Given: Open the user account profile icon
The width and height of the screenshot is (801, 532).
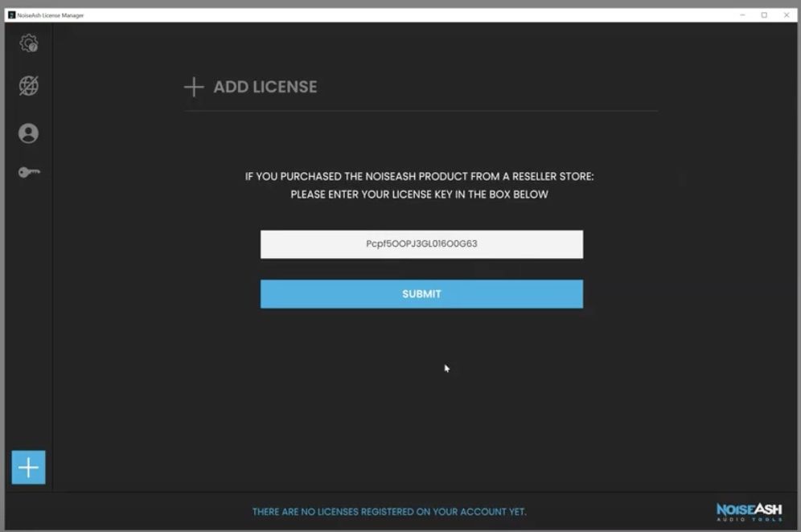Looking at the screenshot, I should 29,133.
